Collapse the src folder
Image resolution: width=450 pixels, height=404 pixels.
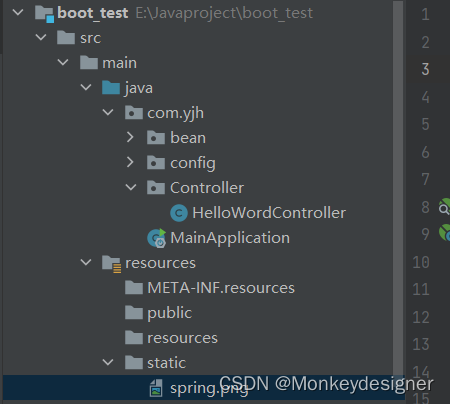point(41,37)
